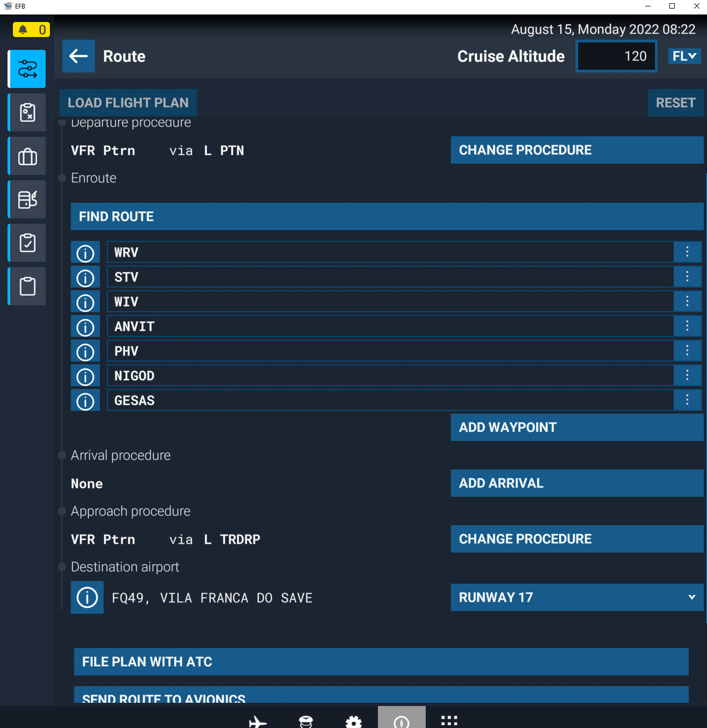Open the pilot cap icon in bottom bar
The height and width of the screenshot is (728, 707).
coord(306,721)
